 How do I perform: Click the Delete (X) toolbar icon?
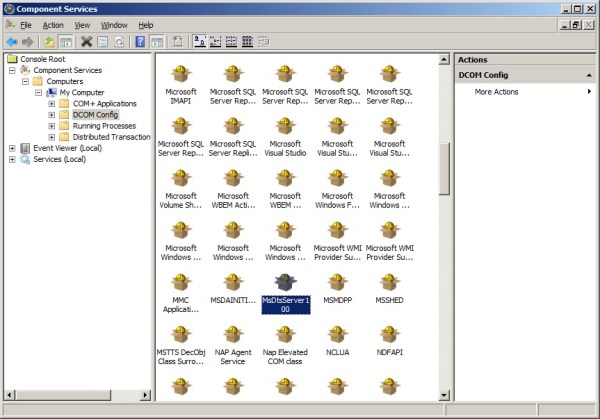point(87,41)
